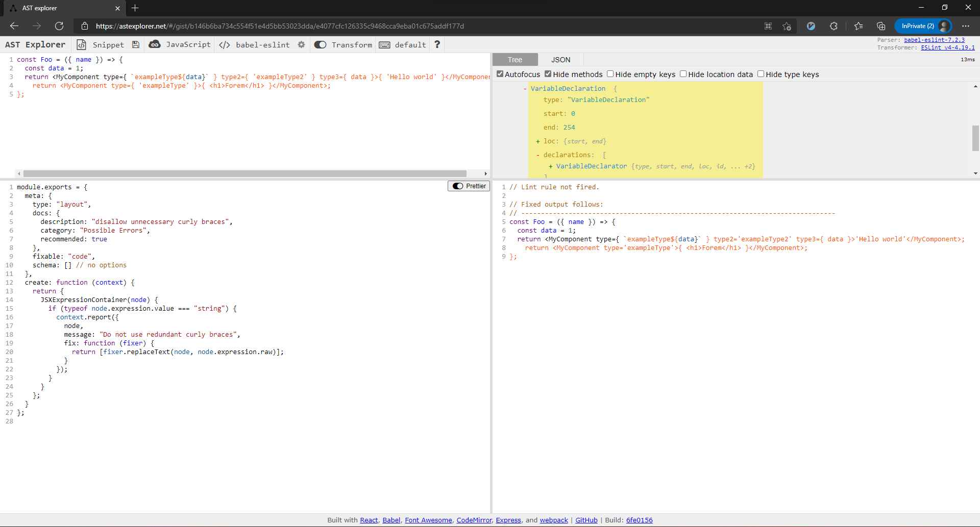Save the snippet with the floppy disk icon
This screenshot has width=980, height=527.
pos(135,45)
